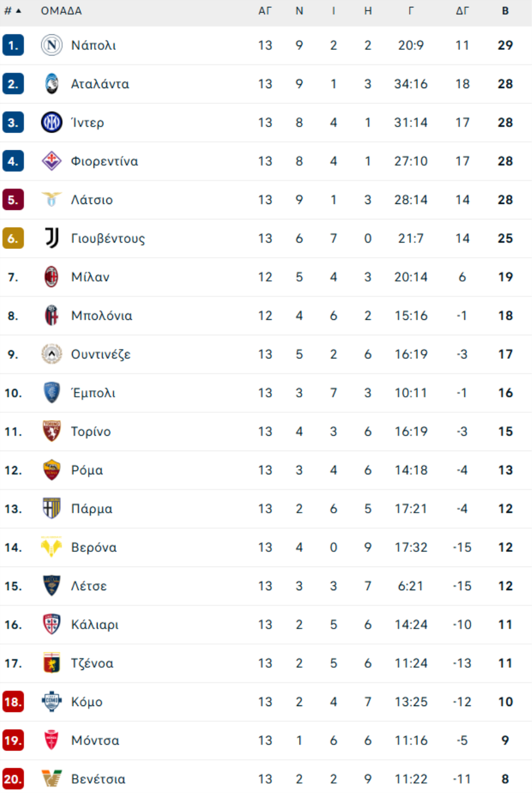The height and width of the screenshot is (793, 532).
Task: Click the Atalanta club logo
Action: (51, 84)
